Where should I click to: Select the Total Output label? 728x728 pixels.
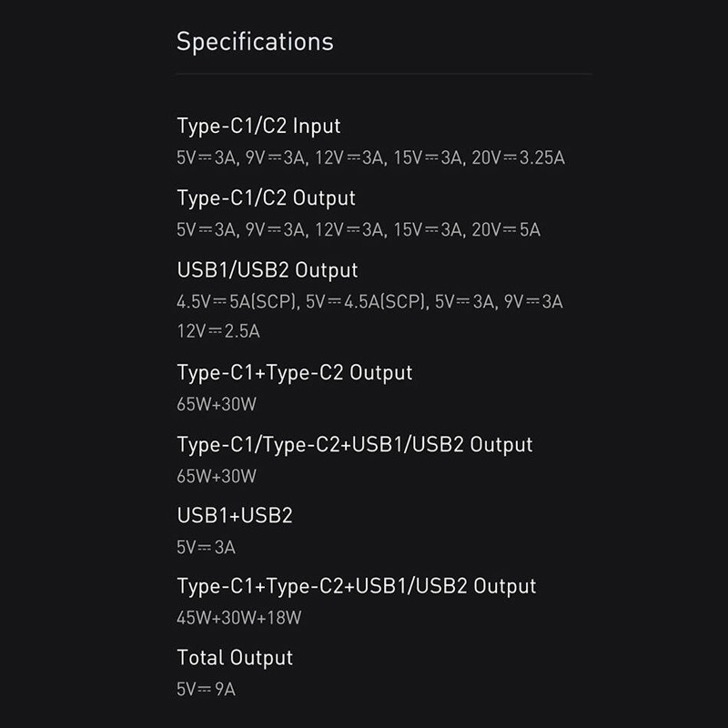point(235,658)
